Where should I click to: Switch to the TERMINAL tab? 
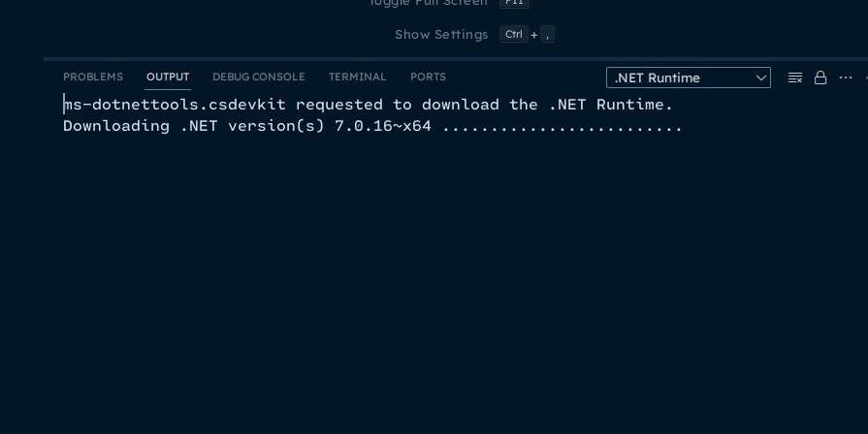[x=357, y=77]
